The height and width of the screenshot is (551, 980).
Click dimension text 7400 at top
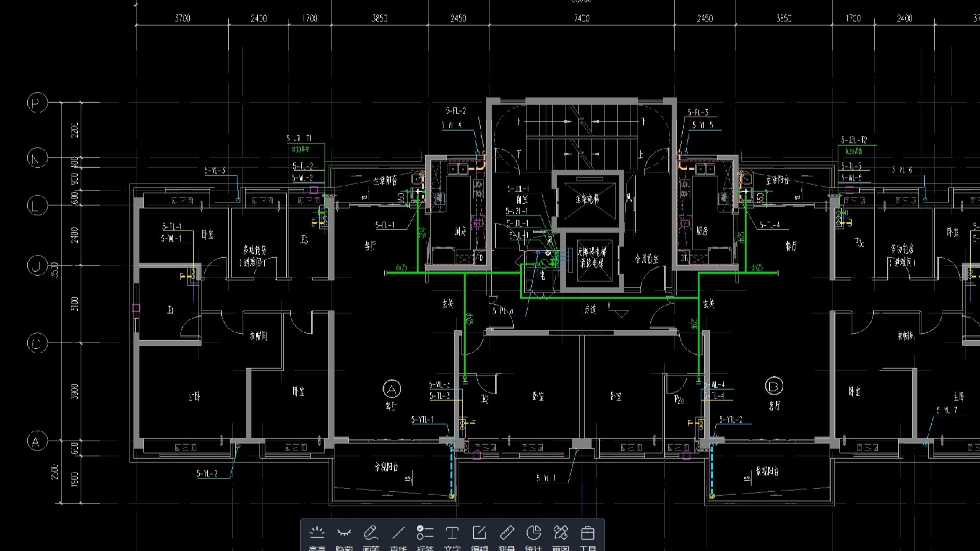tap(582, 19)
